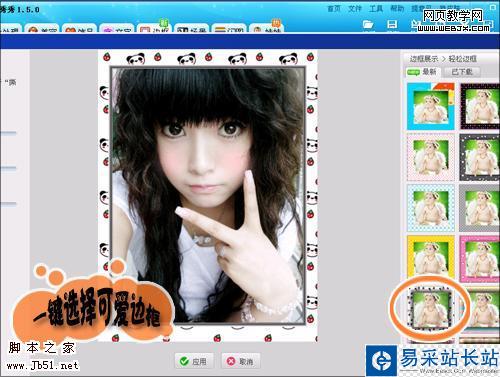Click the girl's photo in the preview canvas
This screenshot has width=500, height=377.
click(208, 195)
